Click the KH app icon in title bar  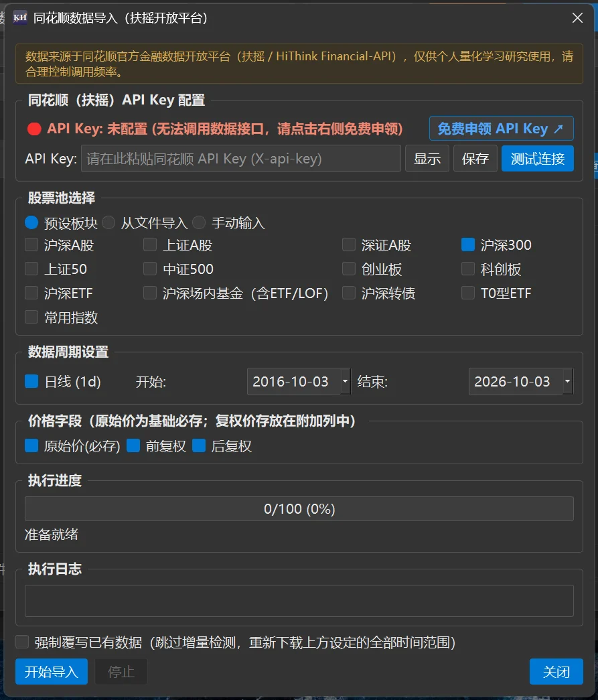click(20, 18)
